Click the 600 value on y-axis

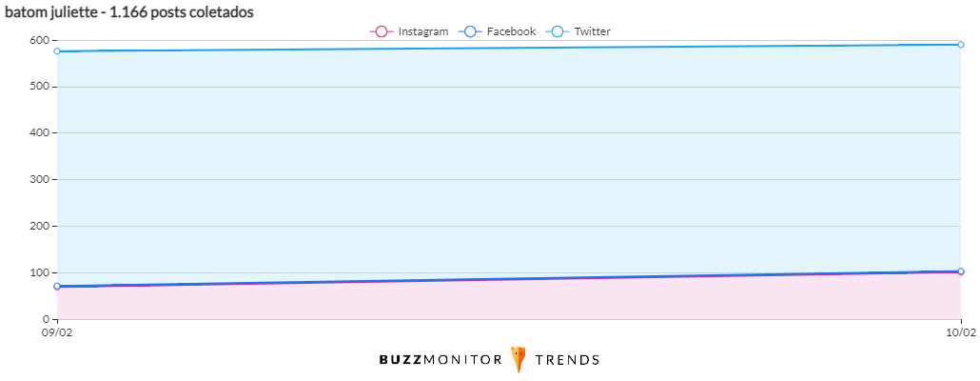[x=38, y=40]
